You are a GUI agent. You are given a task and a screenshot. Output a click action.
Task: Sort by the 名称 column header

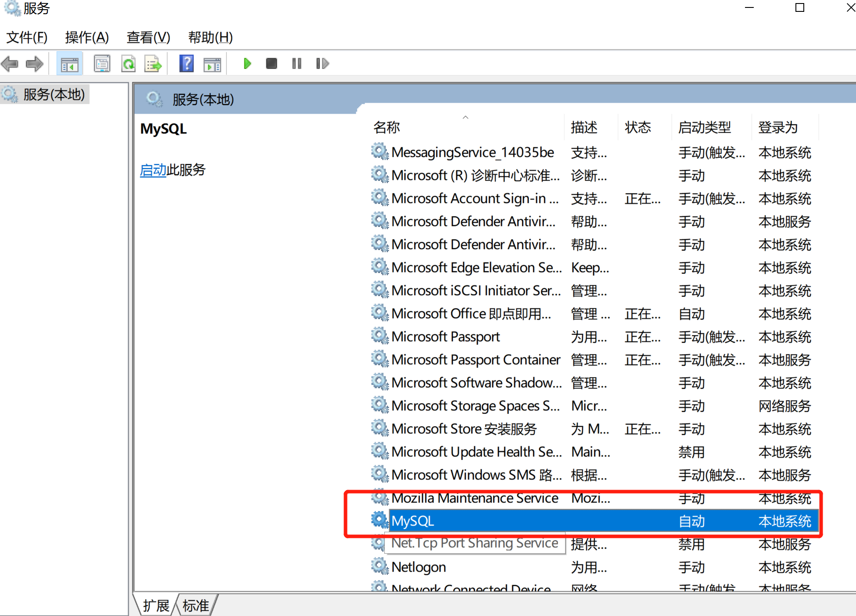(x=387, y=128)
